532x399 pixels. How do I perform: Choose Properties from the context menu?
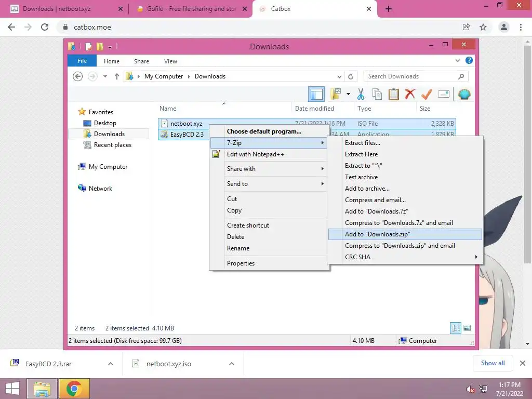270,263
